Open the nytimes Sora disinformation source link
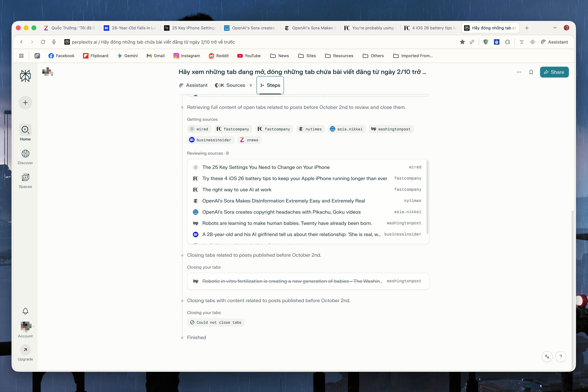Screen dimensions: 588x392 pos(283,201)
